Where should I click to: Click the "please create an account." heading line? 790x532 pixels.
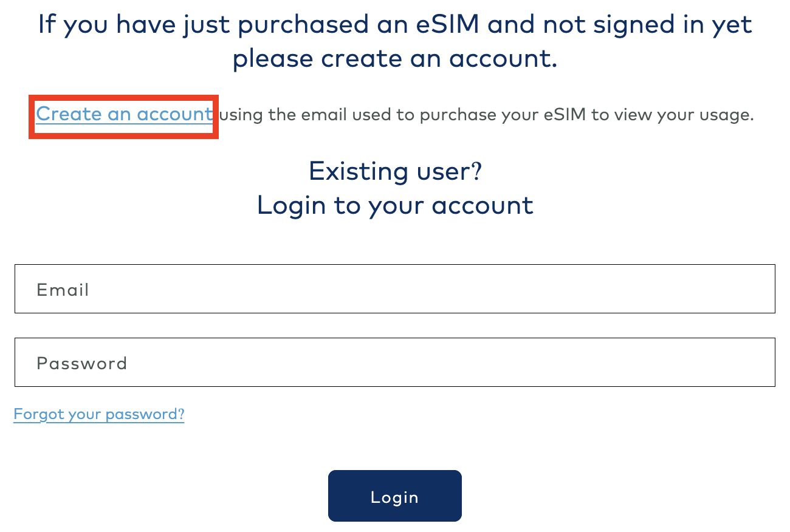(x=395, y=59)
